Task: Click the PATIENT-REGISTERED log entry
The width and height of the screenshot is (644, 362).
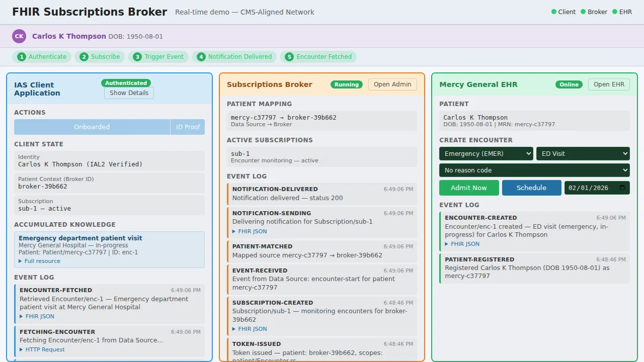Action: click(535, 268)
